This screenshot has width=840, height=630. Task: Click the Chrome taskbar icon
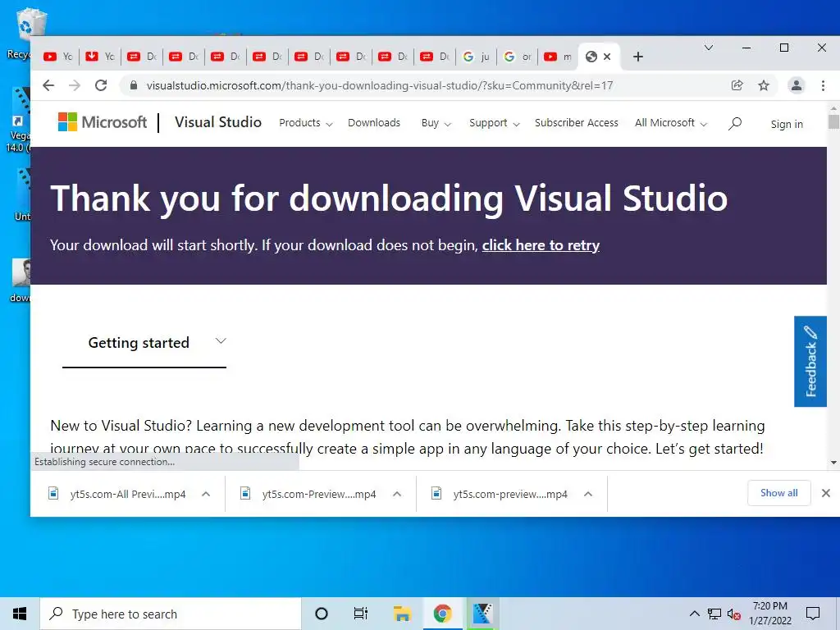(442, 614)
